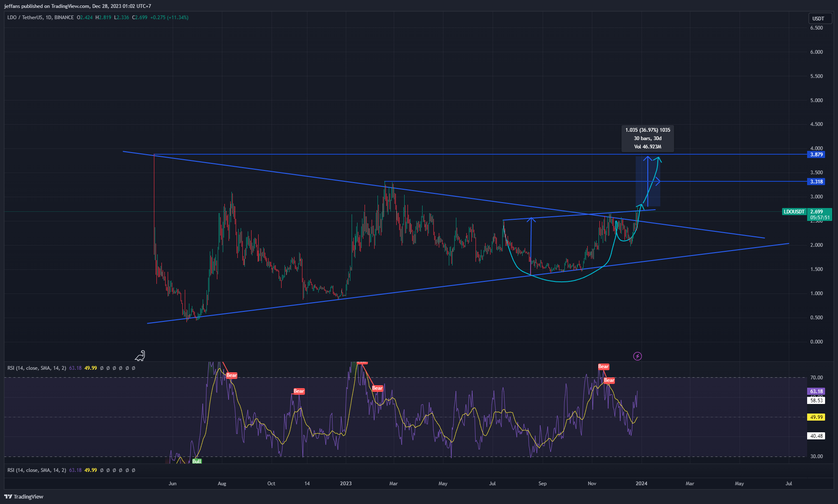Click the Jun label on time axis
This screenshot has width=838, height=504.
click(x=172, y=484)
